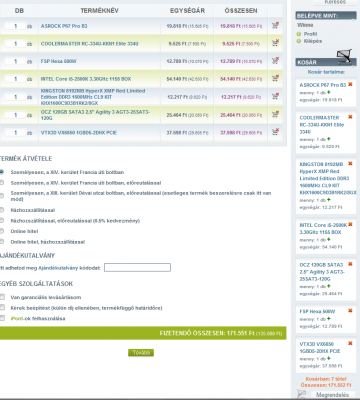Image resolution: width=360 pixels, height=400 pixels.
Task: Click quantity field for COOLERMASTER RC-334U
Action: tap(15, 43)
